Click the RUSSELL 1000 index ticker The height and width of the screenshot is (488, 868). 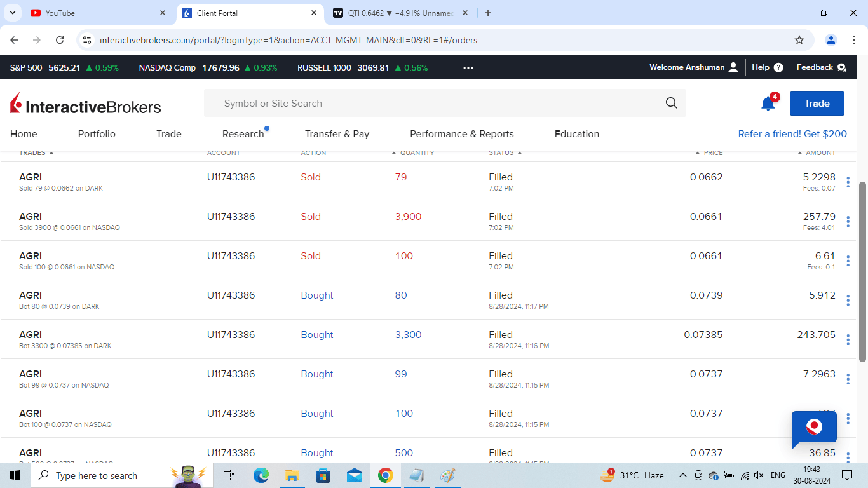tap(363, 67)
